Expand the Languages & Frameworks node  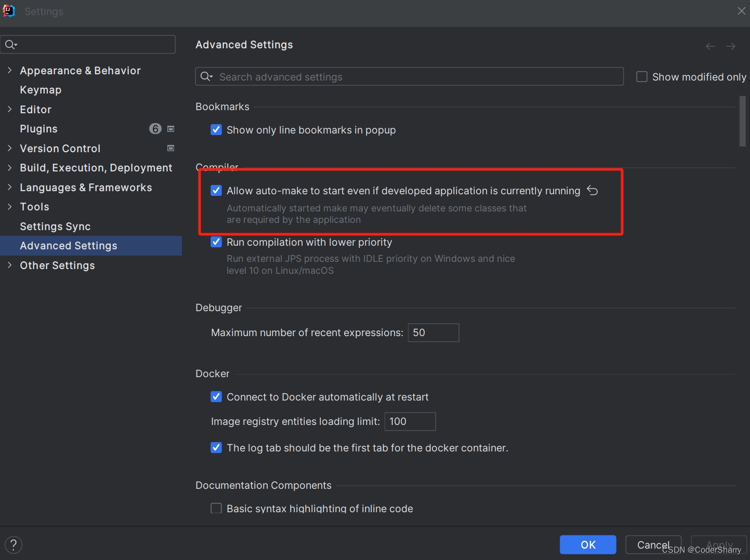(x=9, y=187)
